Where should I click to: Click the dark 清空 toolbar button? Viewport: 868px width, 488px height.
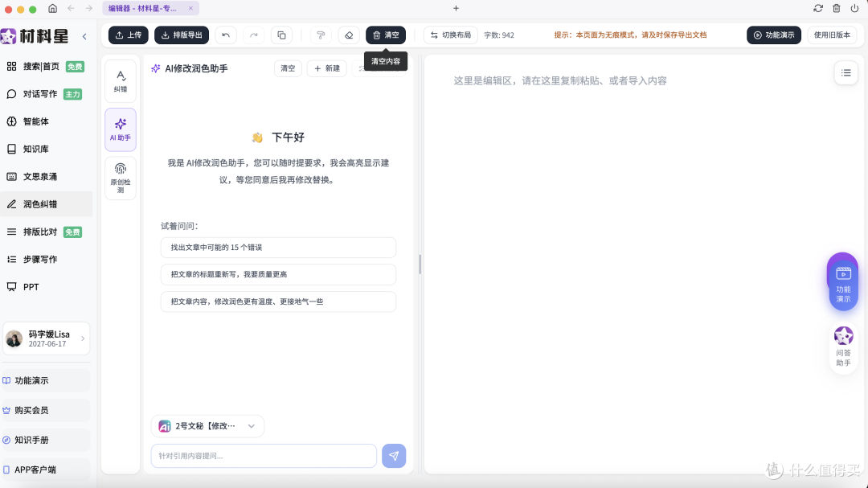(386, 35)
